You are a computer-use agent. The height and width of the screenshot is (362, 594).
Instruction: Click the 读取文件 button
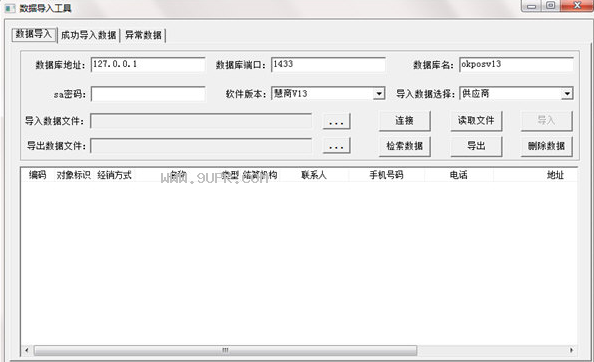(476, 121)
